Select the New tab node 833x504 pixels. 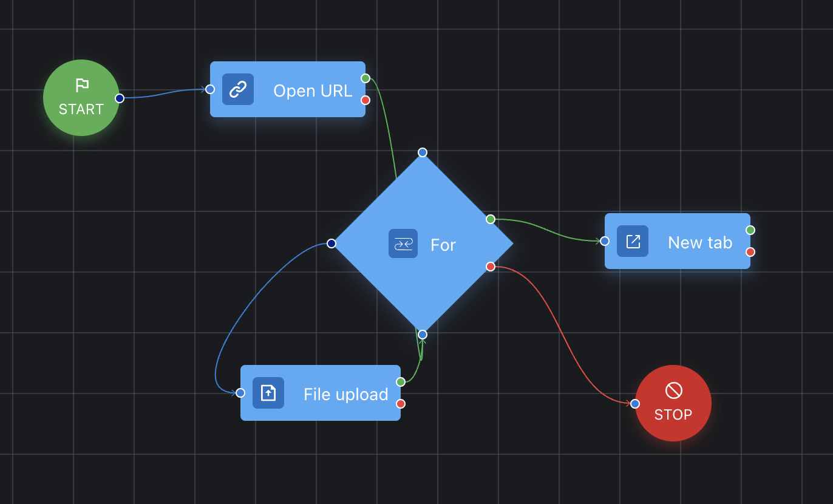click(x=678, y=241)
